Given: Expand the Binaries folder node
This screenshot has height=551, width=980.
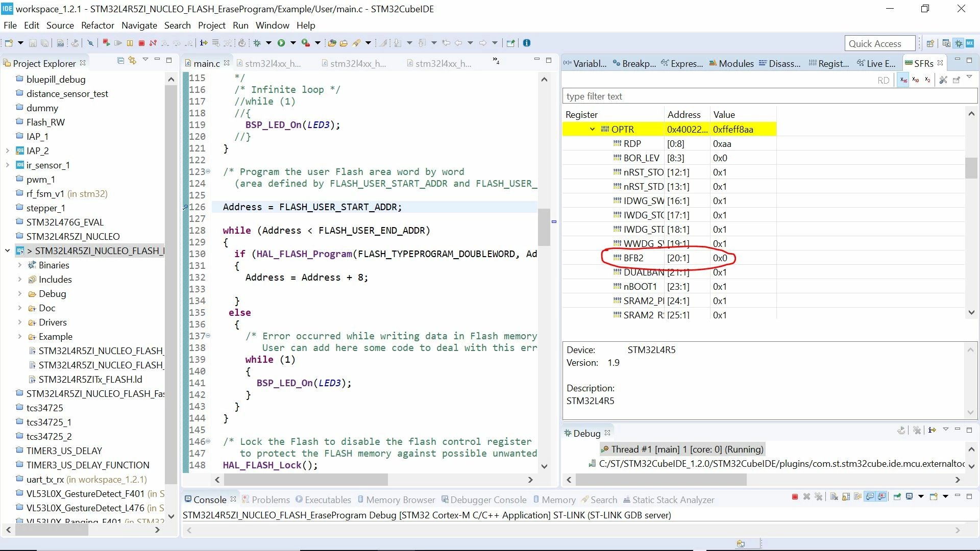Looking at the screenshot, I should 19,265.
